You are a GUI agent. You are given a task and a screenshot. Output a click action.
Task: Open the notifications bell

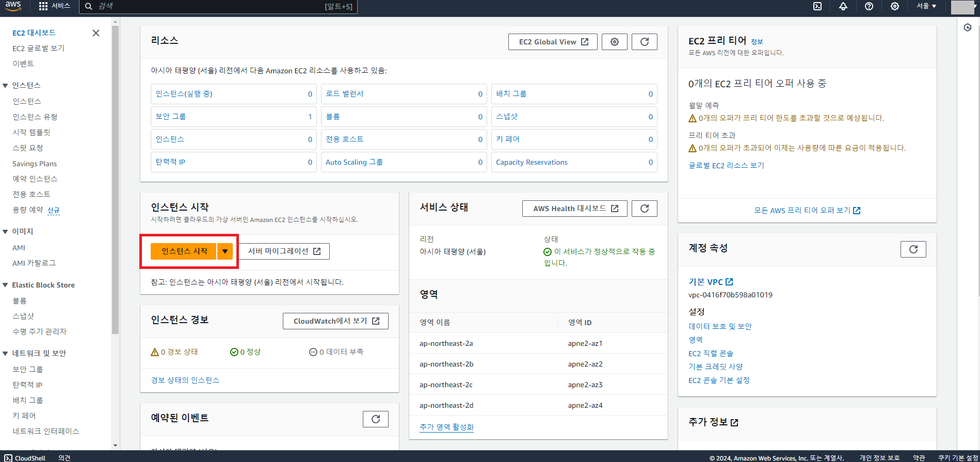843,6
